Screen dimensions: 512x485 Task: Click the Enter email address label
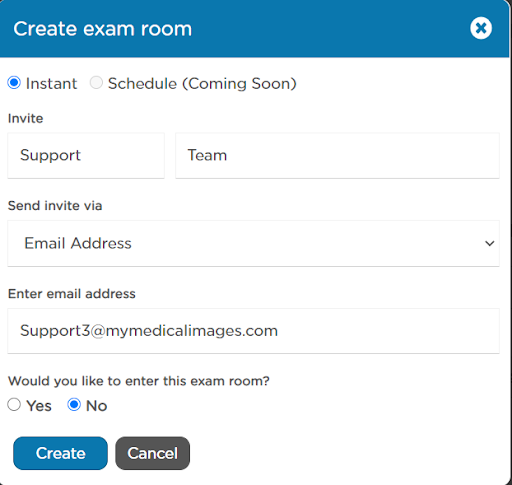[72, 294]
